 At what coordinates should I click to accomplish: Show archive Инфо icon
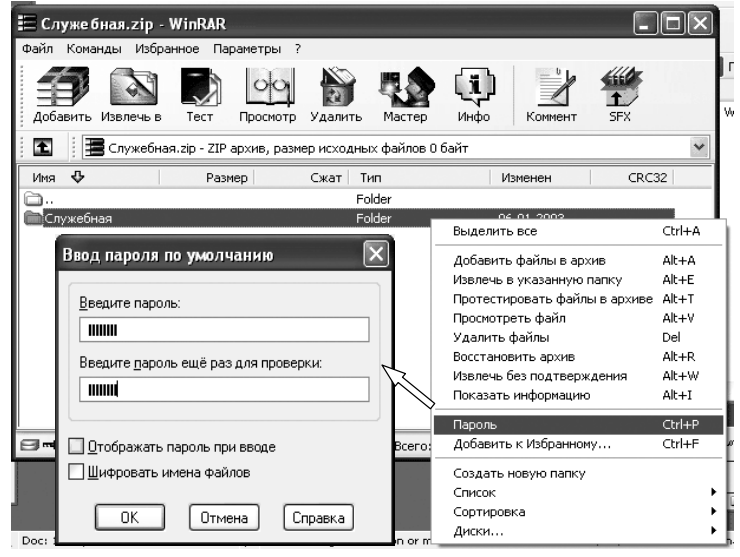[473, 94]
